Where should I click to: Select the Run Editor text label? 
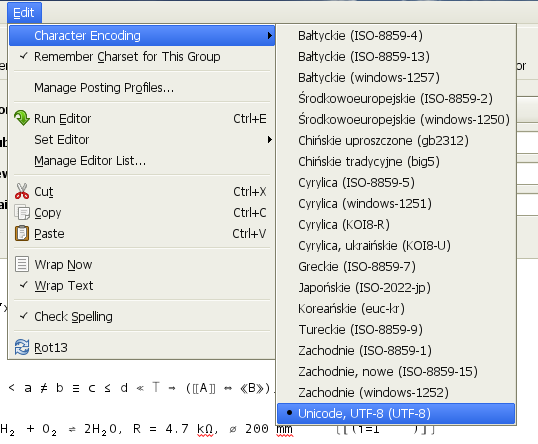click(x=62, y=119)
